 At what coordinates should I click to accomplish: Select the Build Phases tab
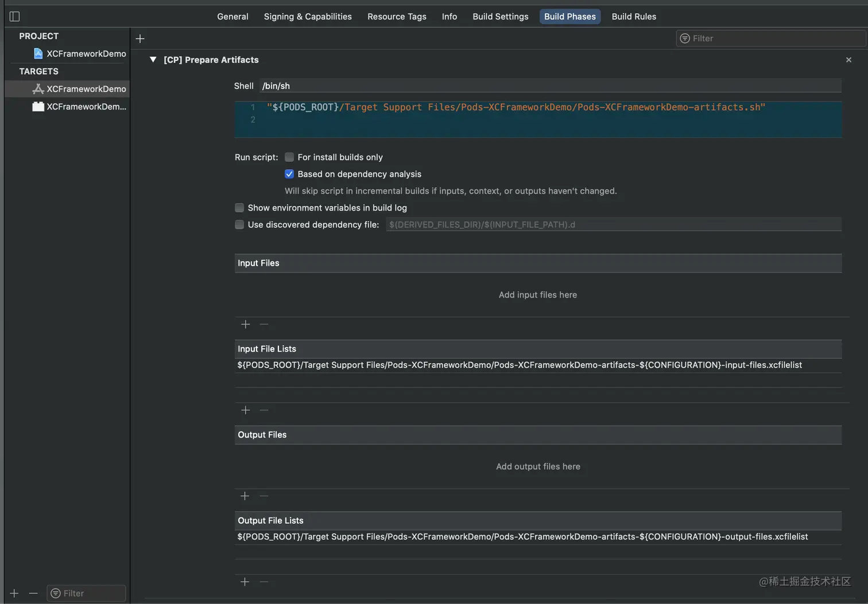click(x=570, y=17)
